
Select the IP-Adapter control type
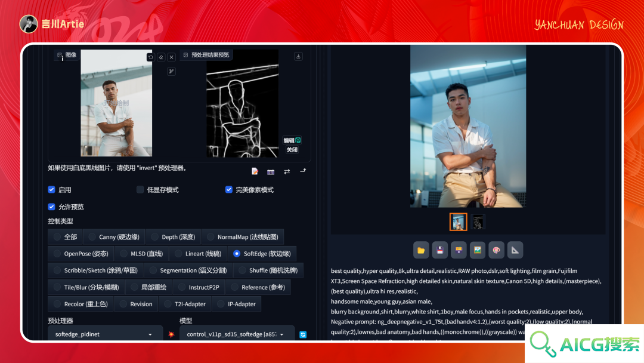click(236, 304)
